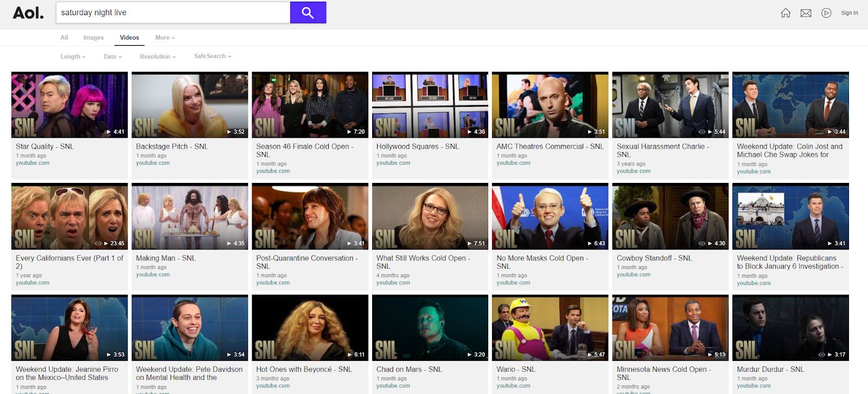
Task: Open Backstage Pitch - SNL video thumbnail
Action: tap(190, 105)
